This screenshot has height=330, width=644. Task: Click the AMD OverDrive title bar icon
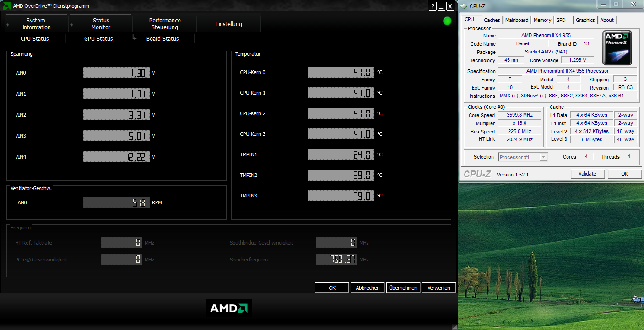click(7, 6)
